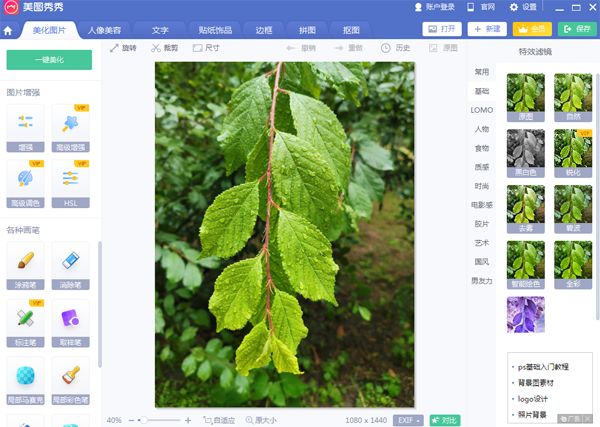The width and height of the screenshot is (600, 427).
Task: Select the 消除笔 eraser pen
Action: tap(70, 266)
